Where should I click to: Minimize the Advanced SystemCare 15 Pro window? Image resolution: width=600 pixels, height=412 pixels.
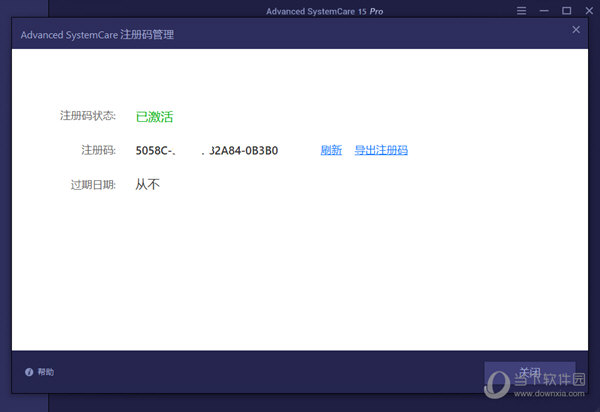coord(544,11)
